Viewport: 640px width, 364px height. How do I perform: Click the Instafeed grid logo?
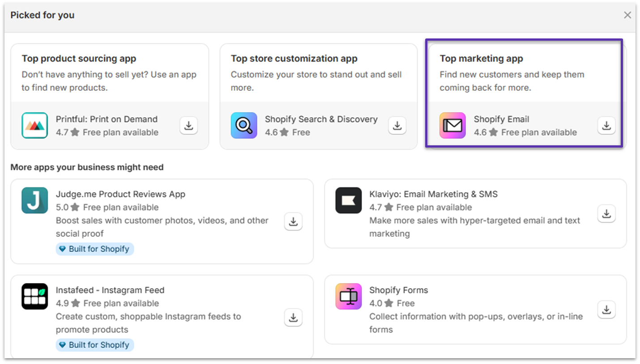tap(34, 296)
